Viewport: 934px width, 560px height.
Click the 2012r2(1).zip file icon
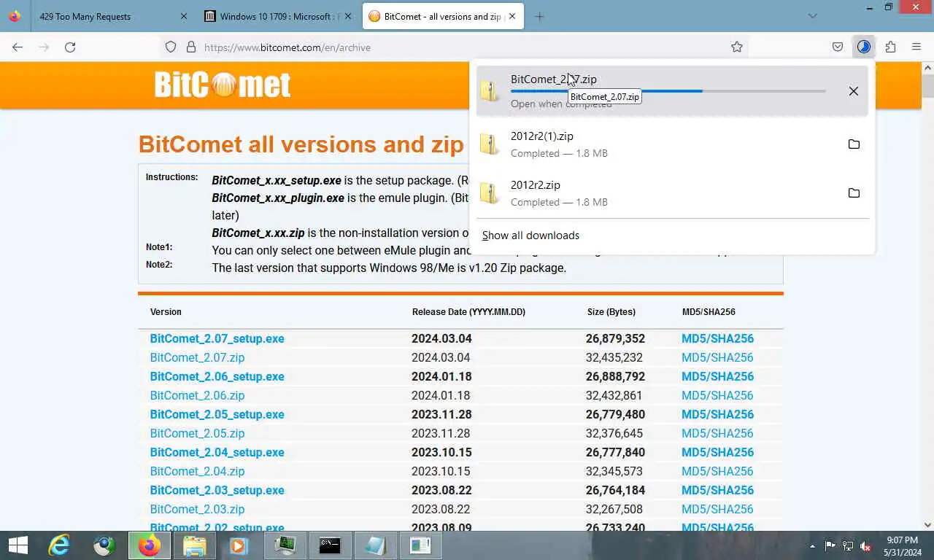490,144
